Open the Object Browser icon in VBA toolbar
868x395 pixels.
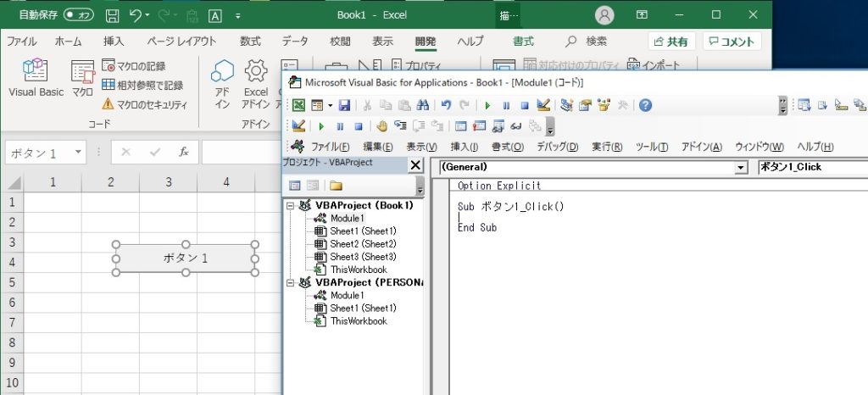(604, 106)
